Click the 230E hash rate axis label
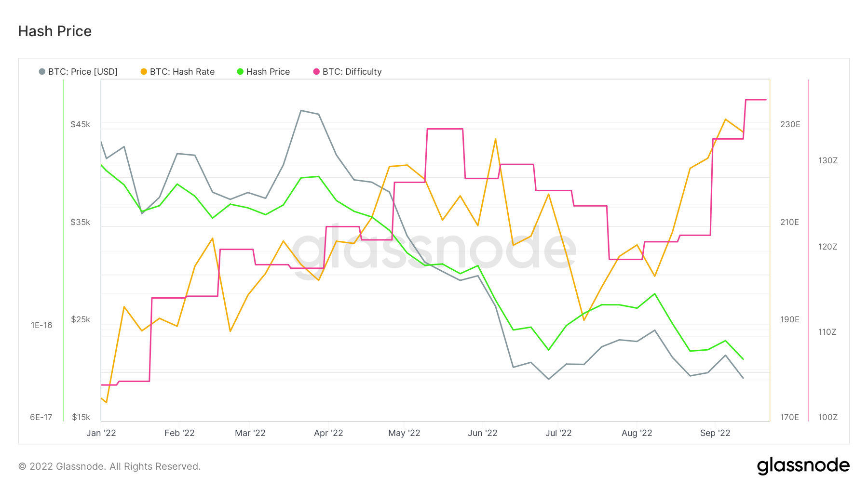The width and height of the screenshot is (868, 488). 790,124
